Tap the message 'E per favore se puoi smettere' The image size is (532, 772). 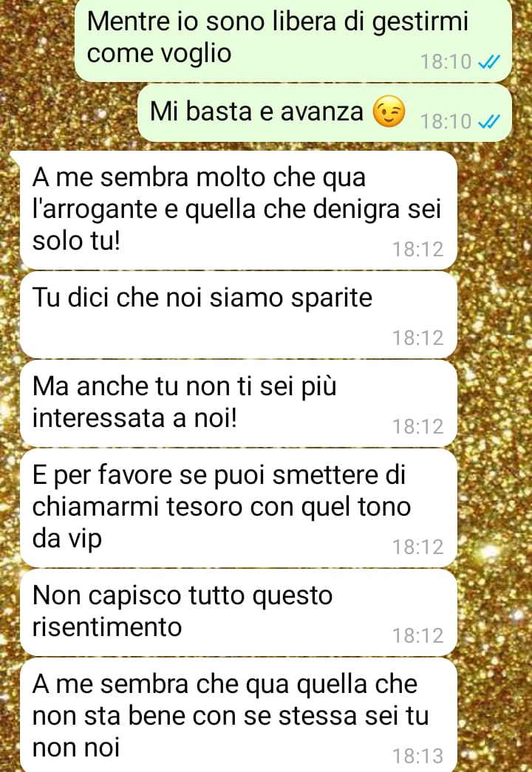point(239,508)
